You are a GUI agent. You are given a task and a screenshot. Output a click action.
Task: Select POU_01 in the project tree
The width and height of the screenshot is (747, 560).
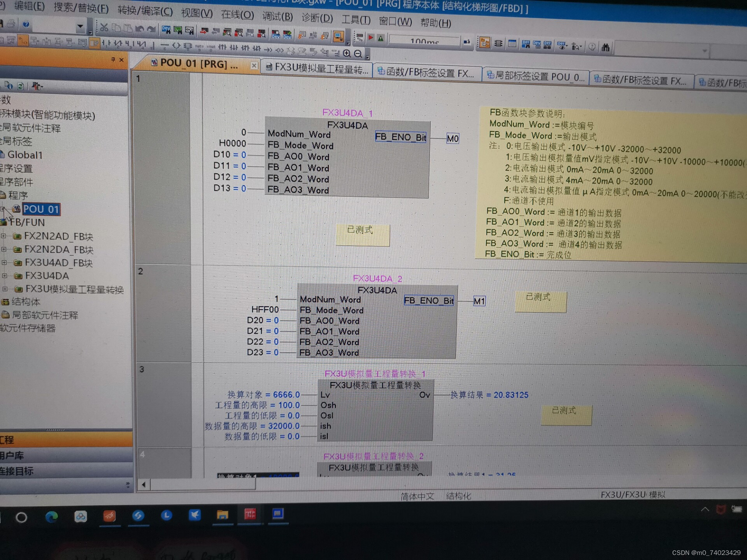(x=41, y=209)
